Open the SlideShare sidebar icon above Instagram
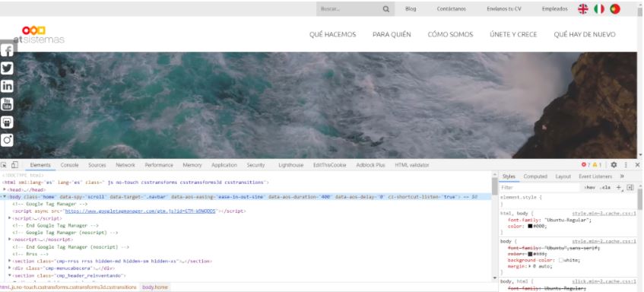This screenshot has width=644, height=292. pos(7,122)
